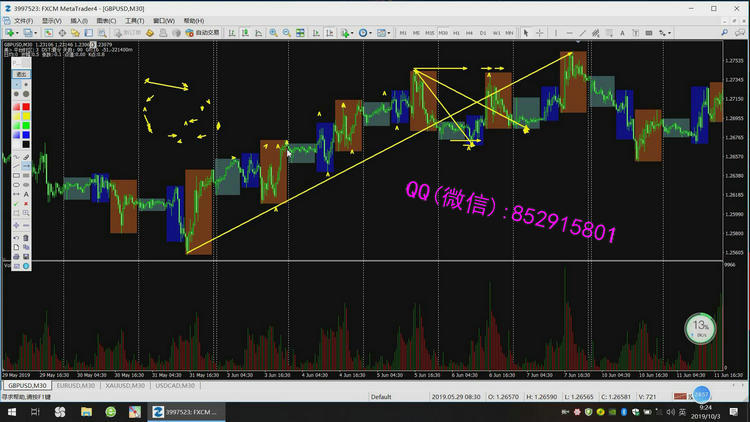Open the 文件(F) menu

(x=22, y=20)
